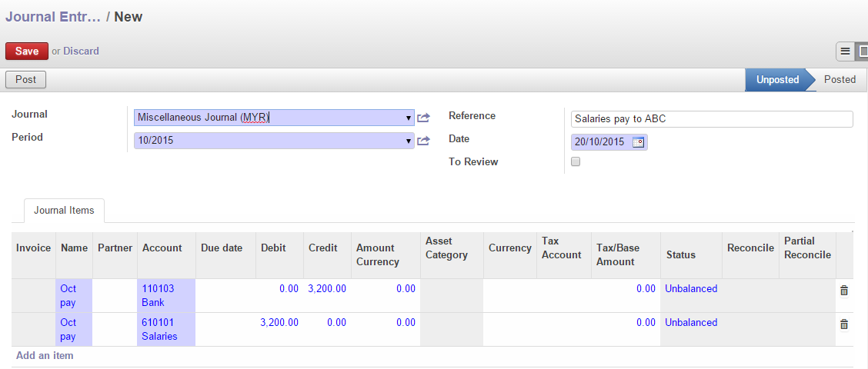Delete the 110103 Bank journal item row

point(843,291)
